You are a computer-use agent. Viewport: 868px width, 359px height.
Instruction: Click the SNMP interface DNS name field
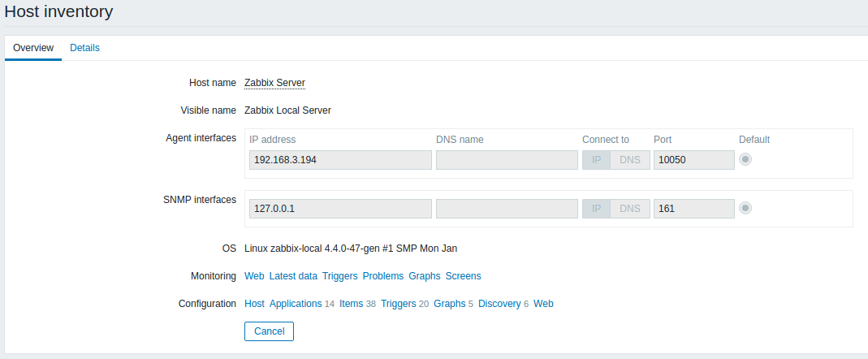click(507, 209)
